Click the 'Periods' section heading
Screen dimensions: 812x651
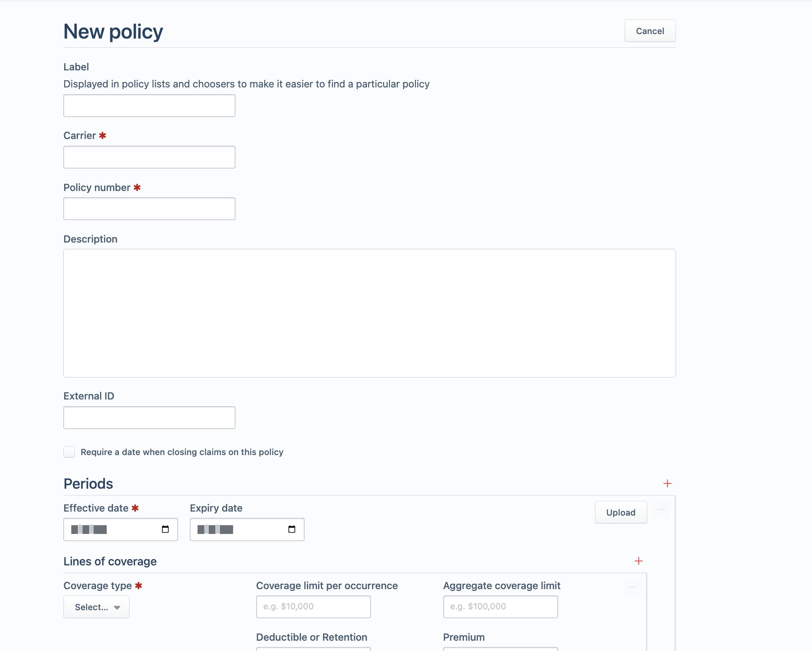pos(88,484)
